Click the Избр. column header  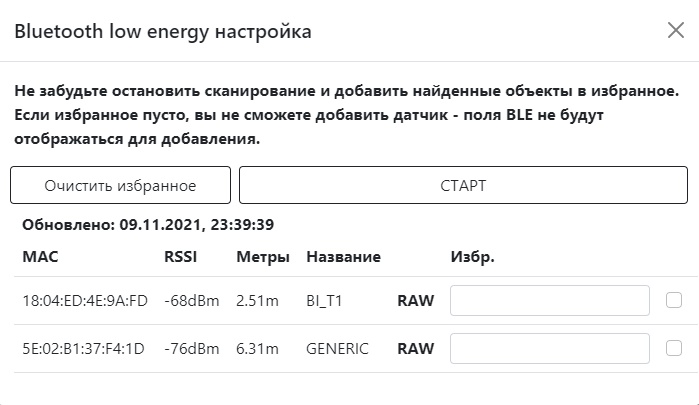[x=472, y=257]
